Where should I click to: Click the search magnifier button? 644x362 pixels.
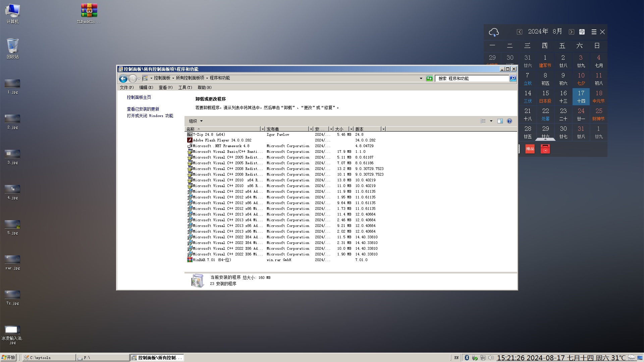[x=513, y=78]
